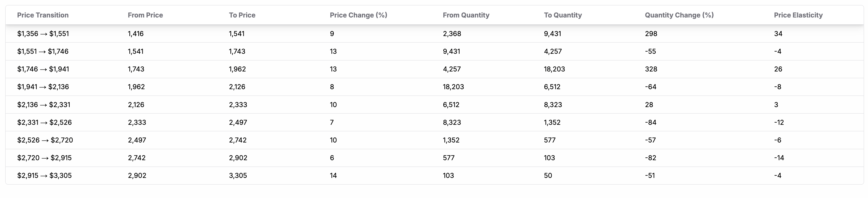
Task: Click the From Quantity column header
Action: click(466, 15)
